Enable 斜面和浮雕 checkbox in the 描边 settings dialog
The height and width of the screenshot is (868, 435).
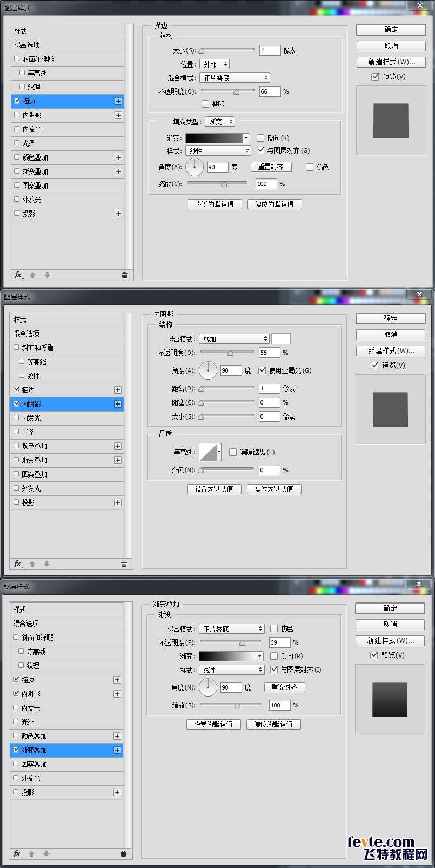coord(17,59)
